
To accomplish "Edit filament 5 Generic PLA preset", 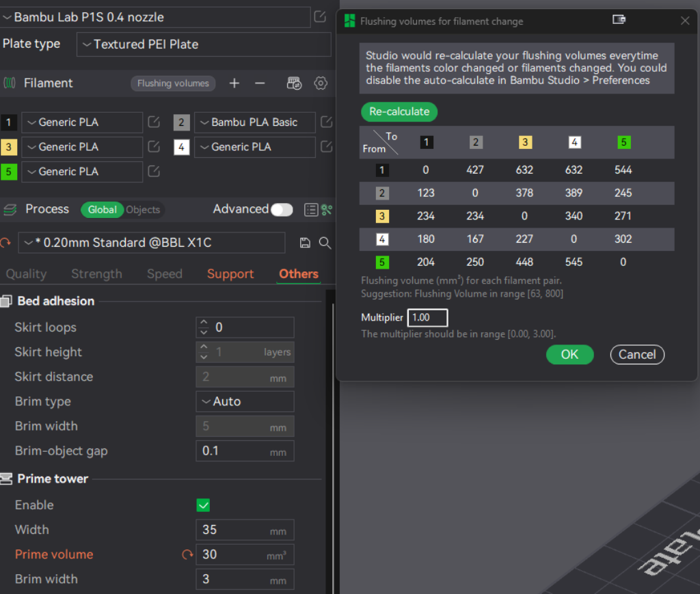I will coord(154,171).
